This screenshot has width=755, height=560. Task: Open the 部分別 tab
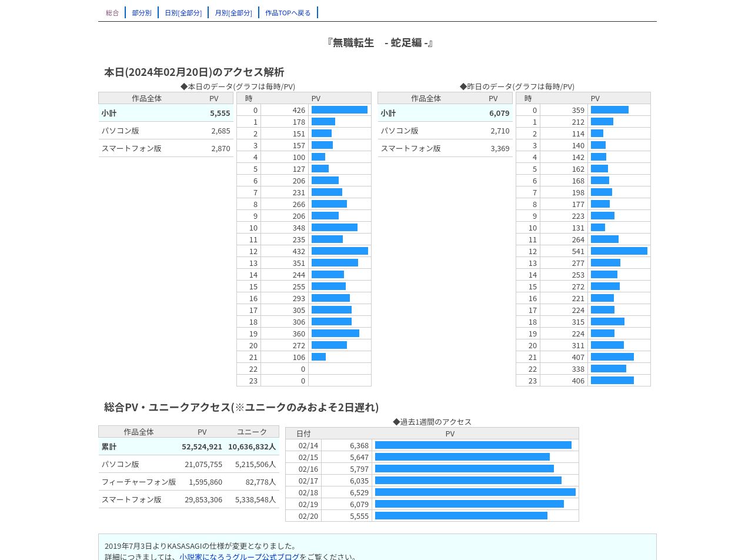(142, 12)
